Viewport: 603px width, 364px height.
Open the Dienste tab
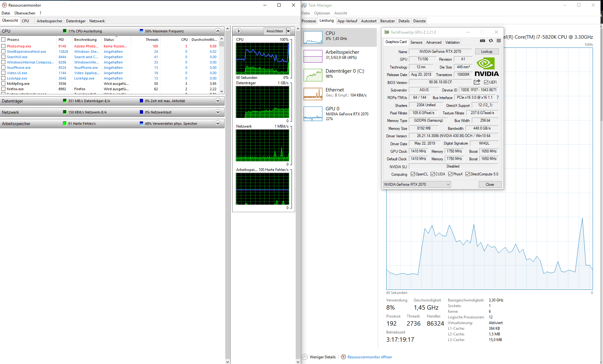419,21
